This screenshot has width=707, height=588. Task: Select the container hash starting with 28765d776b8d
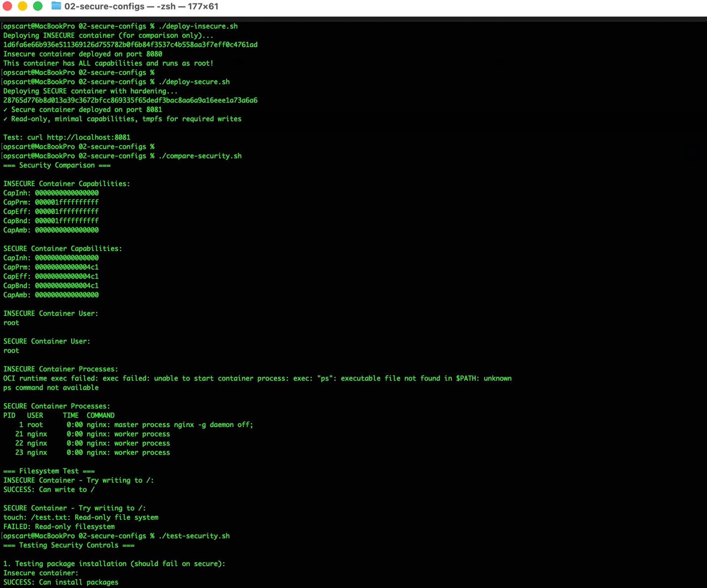pyautogui.click(x=130, y=100)
